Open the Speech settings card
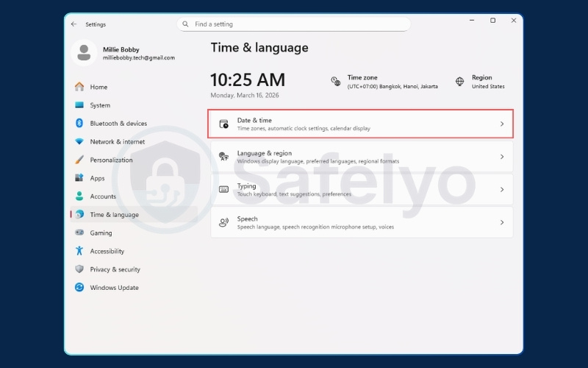Screen dimensions: 588x368 362,222
